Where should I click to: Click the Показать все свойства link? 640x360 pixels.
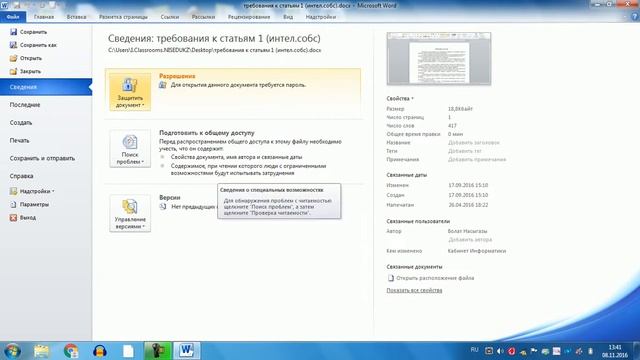tap(414, 290)
